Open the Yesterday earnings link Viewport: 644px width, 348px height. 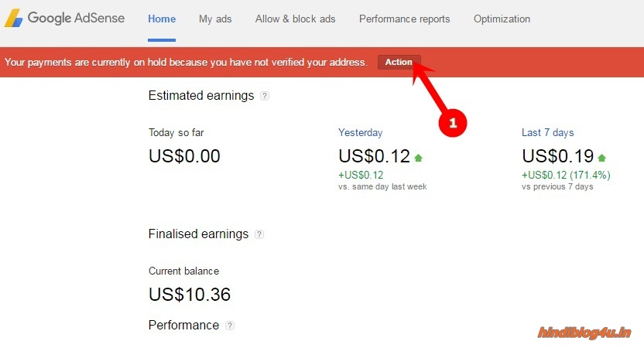point(360,132)
